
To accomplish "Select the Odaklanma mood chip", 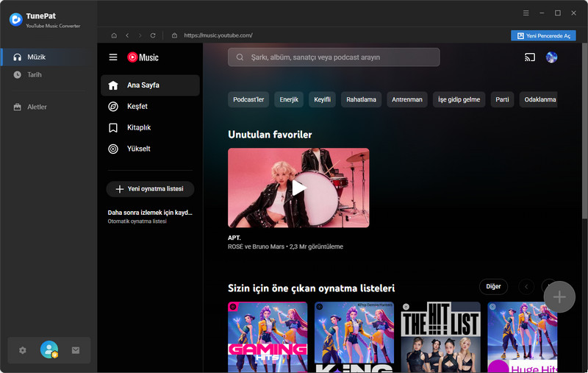I will click(x=539, y=99).
